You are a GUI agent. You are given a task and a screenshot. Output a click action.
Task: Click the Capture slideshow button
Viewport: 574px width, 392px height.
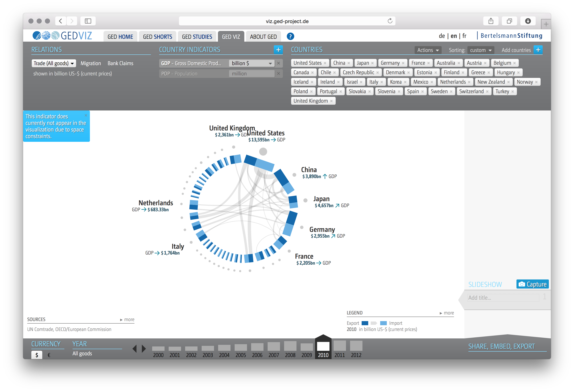(x=532, y=284)
